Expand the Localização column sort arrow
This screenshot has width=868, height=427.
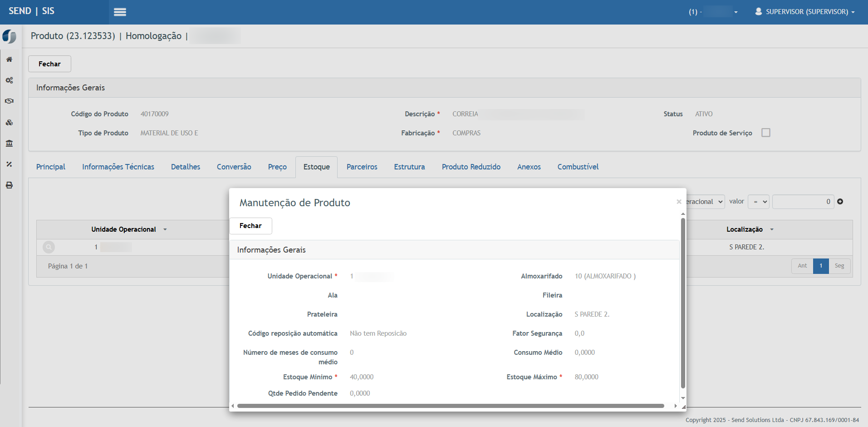coord(772,229)
